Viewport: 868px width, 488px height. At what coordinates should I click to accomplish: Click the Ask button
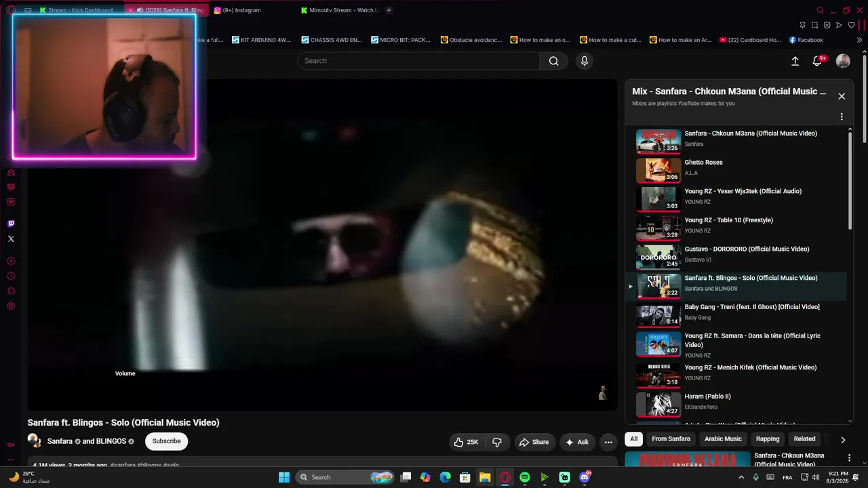coord(577,442)
